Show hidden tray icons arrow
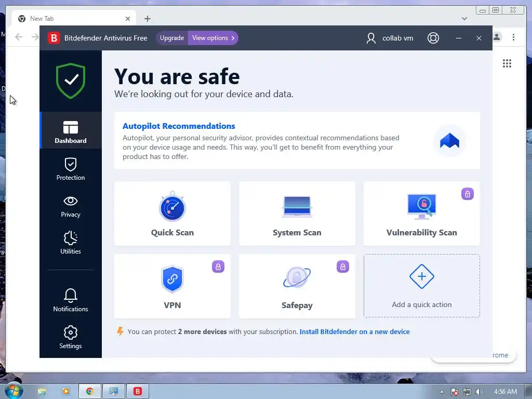This screenshot has width=532, height=399. [442, 392]
